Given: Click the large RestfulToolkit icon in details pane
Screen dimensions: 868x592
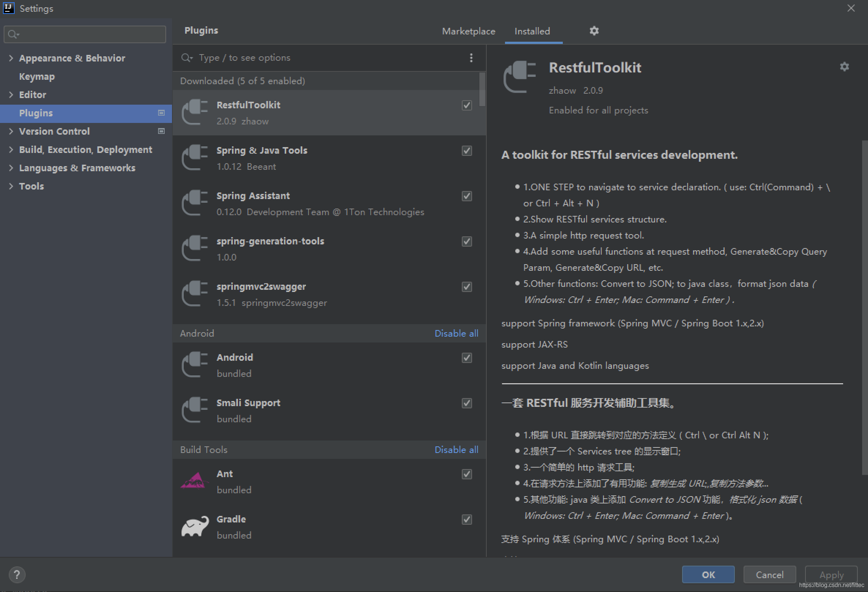Looking at the screenshot, I should tap(520, 76).
